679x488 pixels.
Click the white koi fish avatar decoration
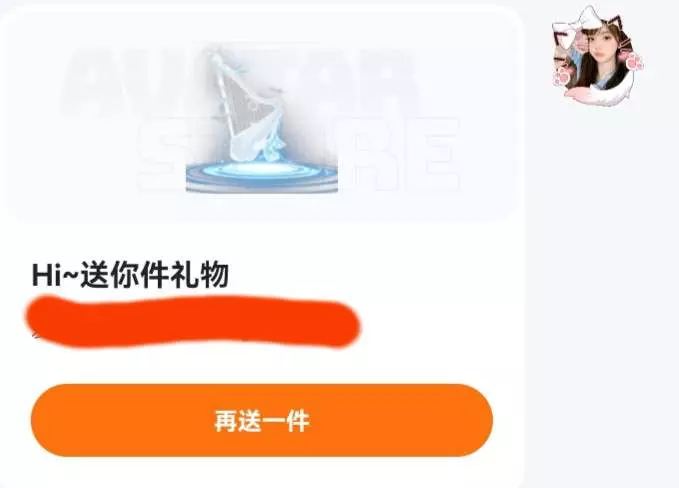click(600, 92)
